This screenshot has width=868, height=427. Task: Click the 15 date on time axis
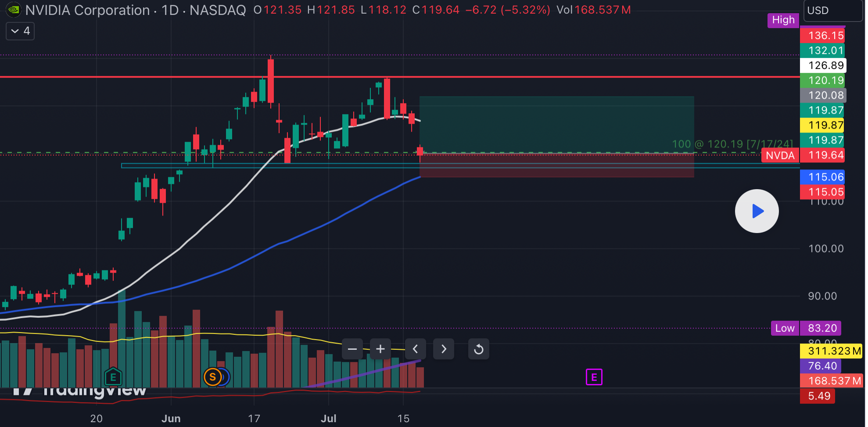click(403, 419)
